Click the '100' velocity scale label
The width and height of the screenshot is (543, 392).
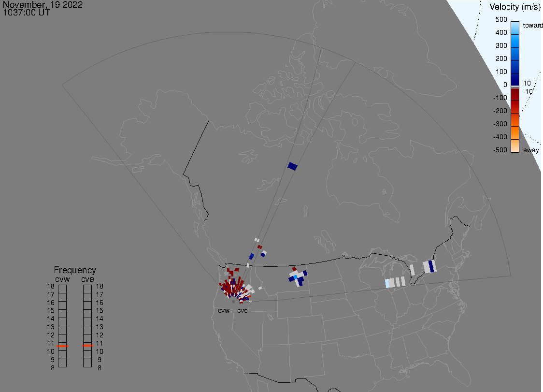pos(501,72)
